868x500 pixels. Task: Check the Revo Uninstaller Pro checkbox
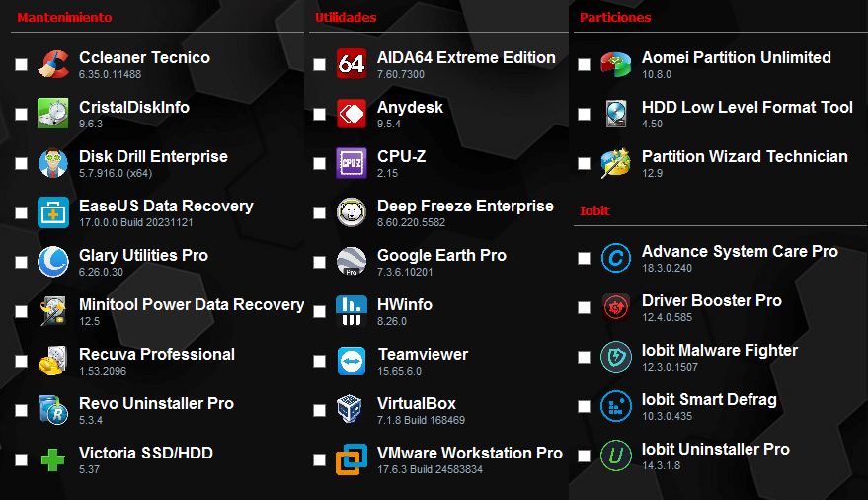click(x=21, y=410)
